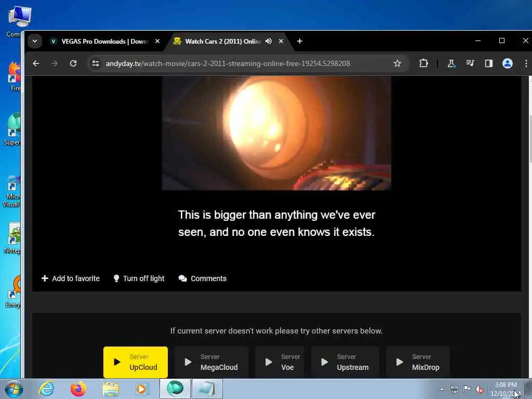Open Windows Media Player on taskbar
This screenshot has height=399, width=532.
(x=142, y=389)
